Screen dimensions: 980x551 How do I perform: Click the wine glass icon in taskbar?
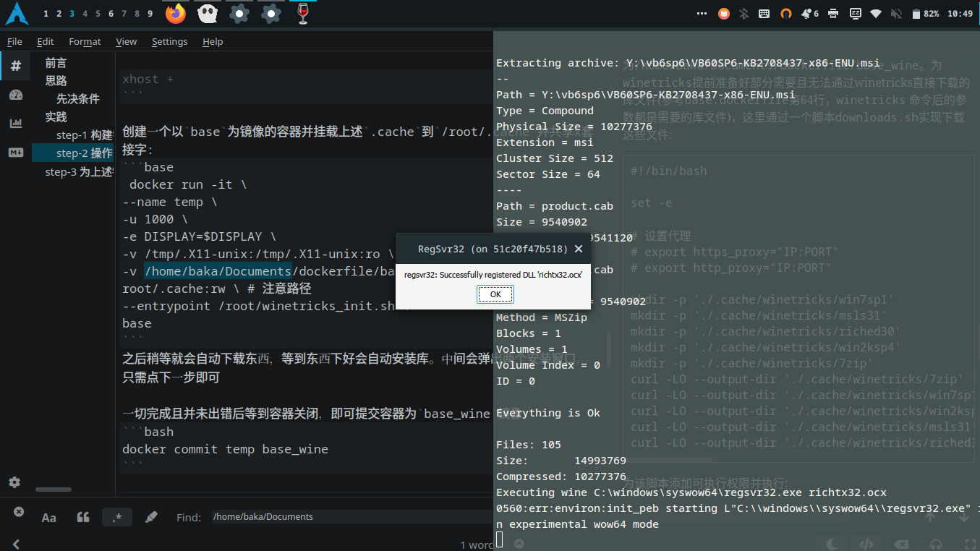pyautogui.click(x=303, y=14)
